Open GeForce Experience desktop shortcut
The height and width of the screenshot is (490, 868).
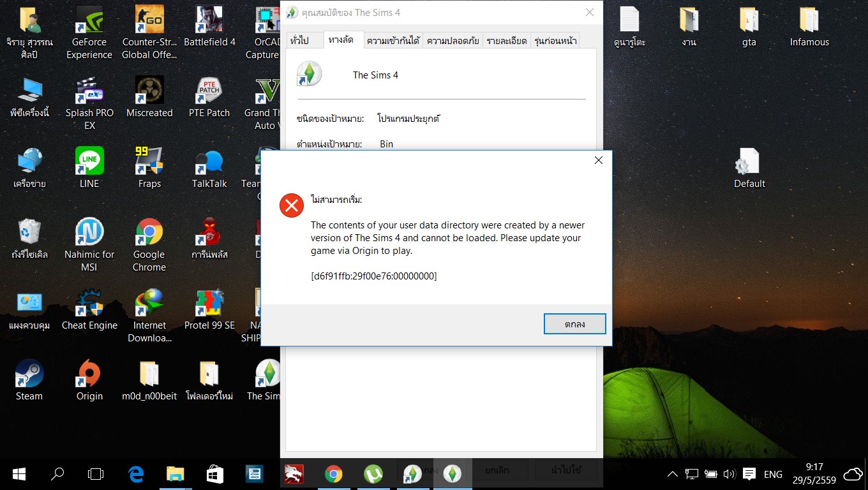pyautogui.click(x=89, y=33)
